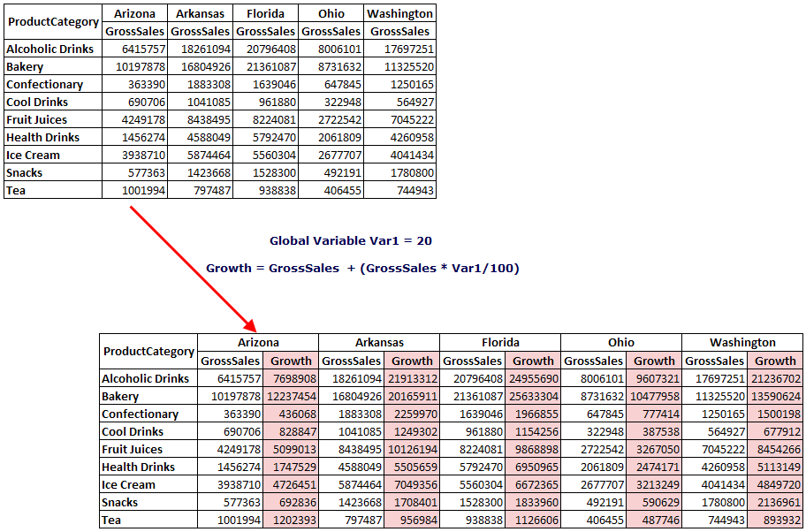Pick the Health Drinks Growth value 2474171
This screenshot has height=532, width=806.
point(654,467)
